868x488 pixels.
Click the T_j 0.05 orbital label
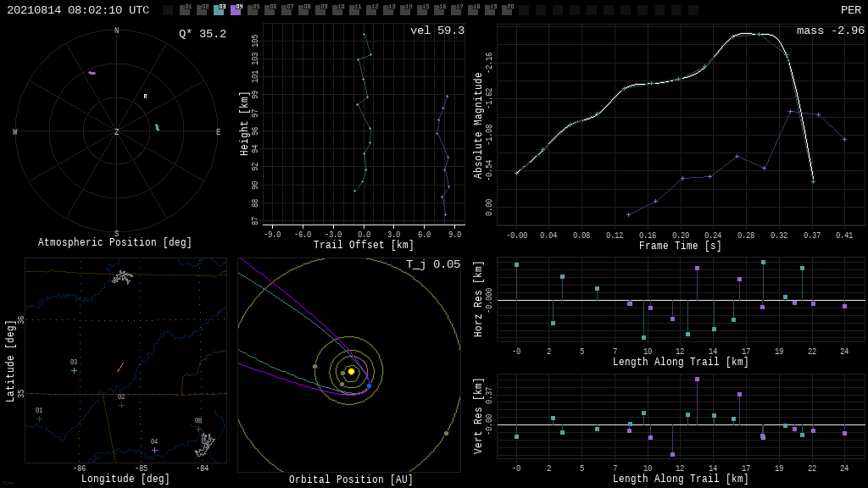[x=432, y=264]
